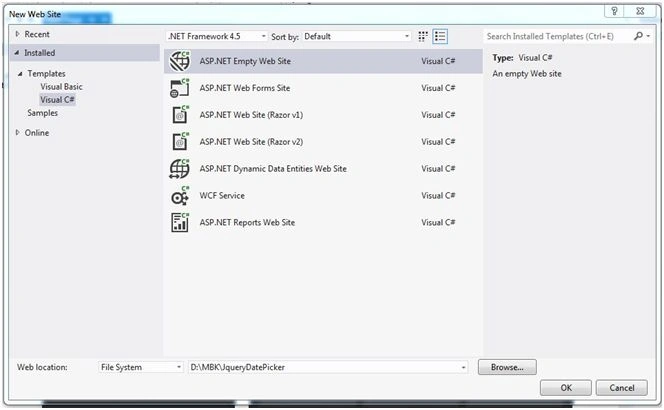Click the Razor v1 web site template icon

[181, 114]
